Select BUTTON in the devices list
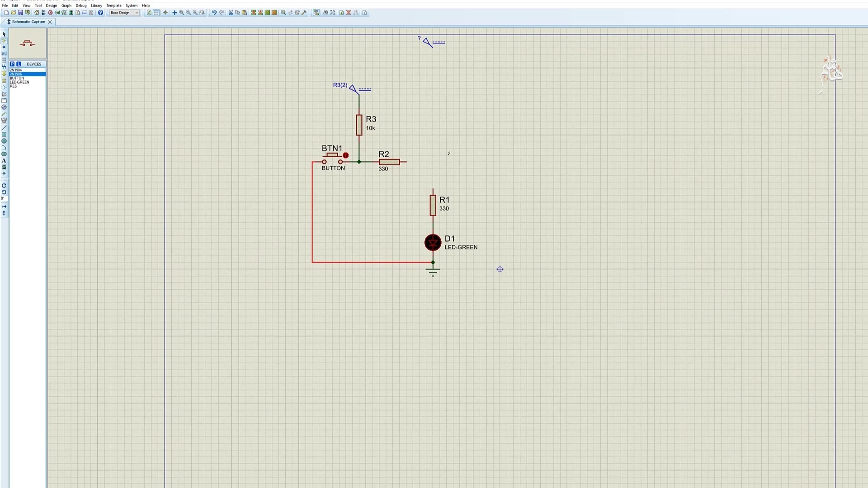Image resolution: width=868 pixels, height=488 pixels. [28, 78]
